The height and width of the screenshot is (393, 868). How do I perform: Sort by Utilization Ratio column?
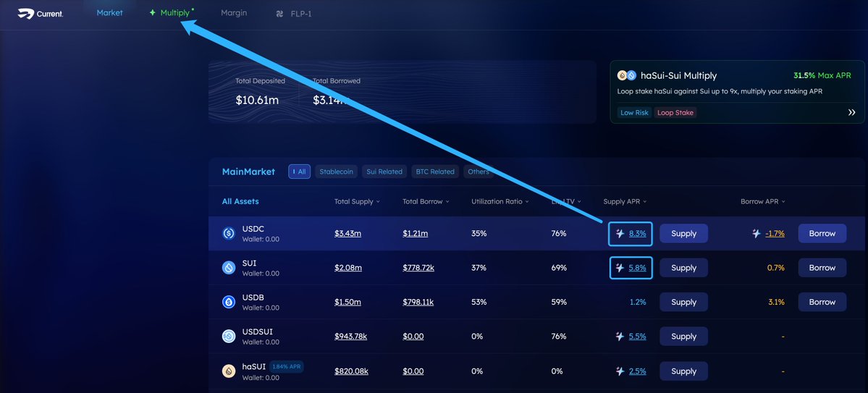(x=500, y=201)
